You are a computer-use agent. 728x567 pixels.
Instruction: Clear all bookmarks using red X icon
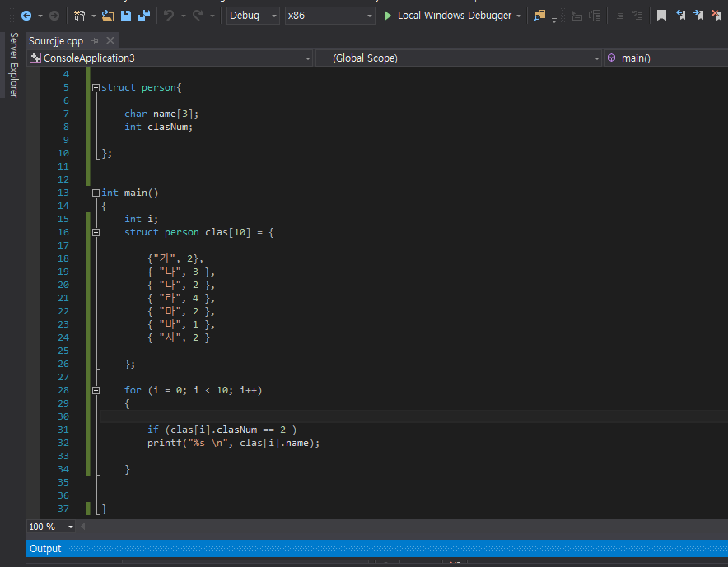coord(716,16)
